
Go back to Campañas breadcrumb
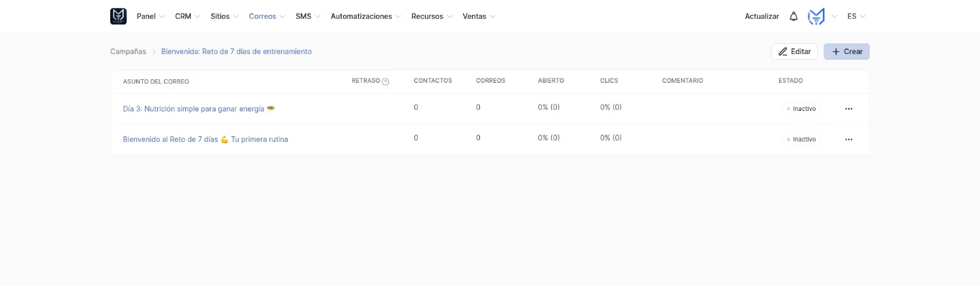click(x=128, y=52)
